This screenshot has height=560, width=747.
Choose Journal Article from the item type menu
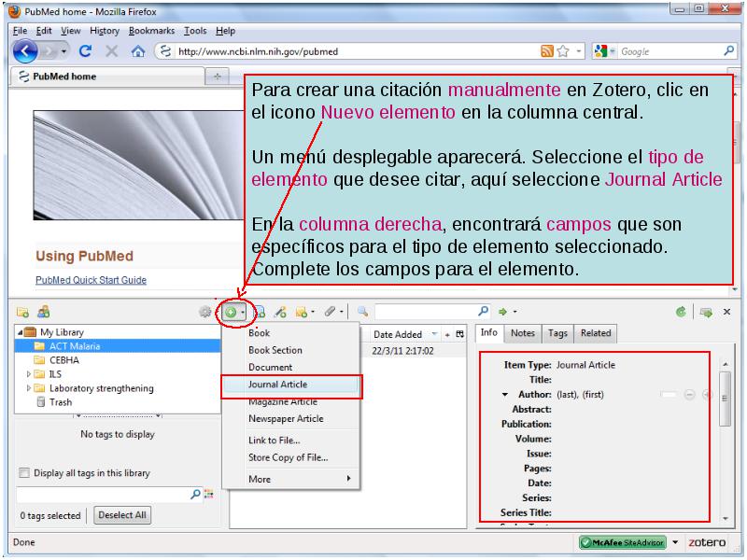coord(291,385)
